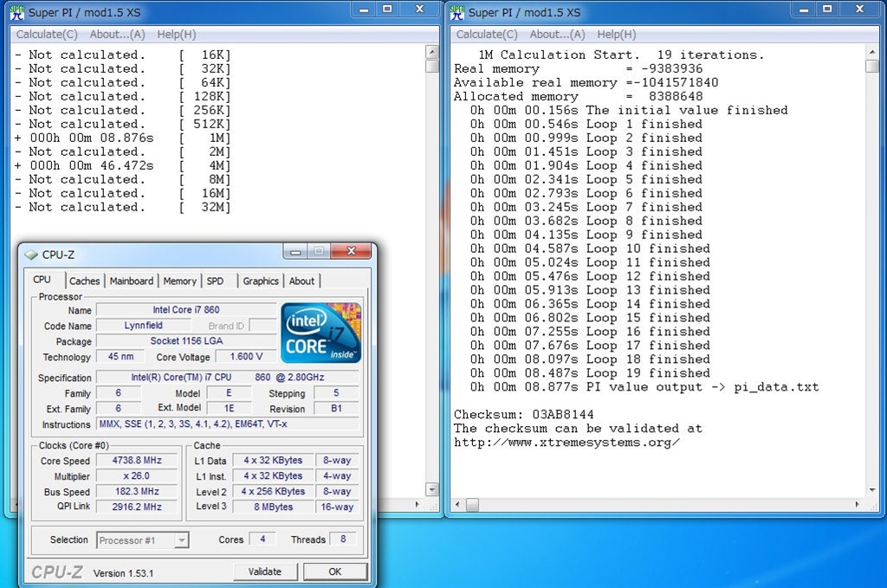887x588 pixels.
Task: Go to the Graphics tab in CPU-Z
Action: tap(261, 281)
